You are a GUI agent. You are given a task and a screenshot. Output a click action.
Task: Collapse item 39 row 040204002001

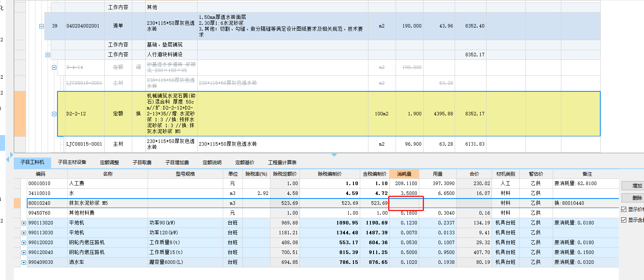tap(41, 26)
